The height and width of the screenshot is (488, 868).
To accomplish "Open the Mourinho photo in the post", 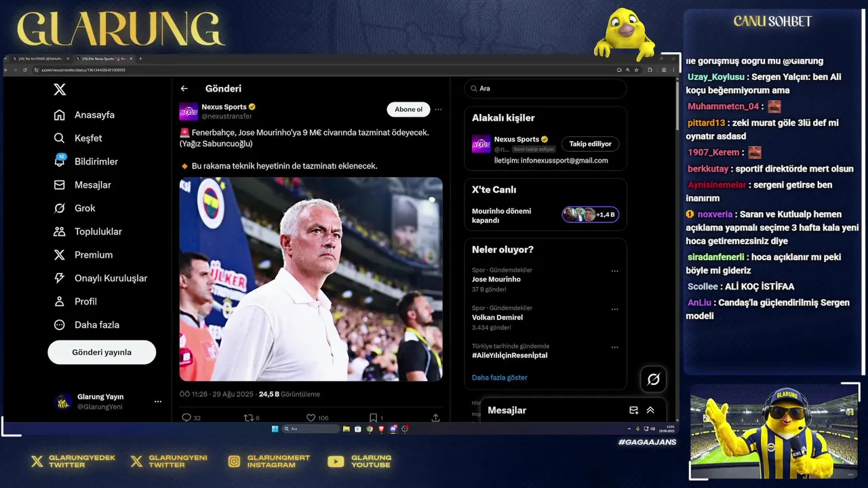I will click(311, 279).
